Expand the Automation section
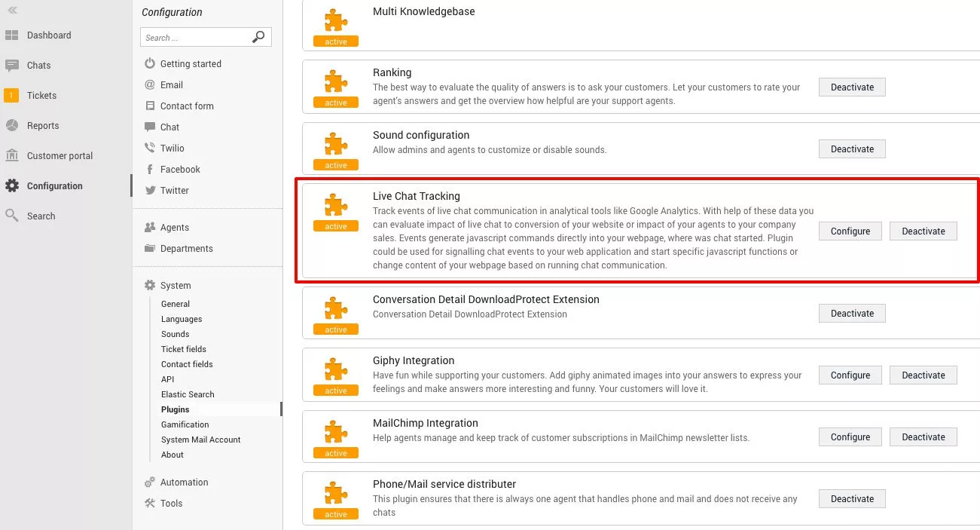Image resolution: width=980 pixels, height=530 pixels. coord(183,482)
